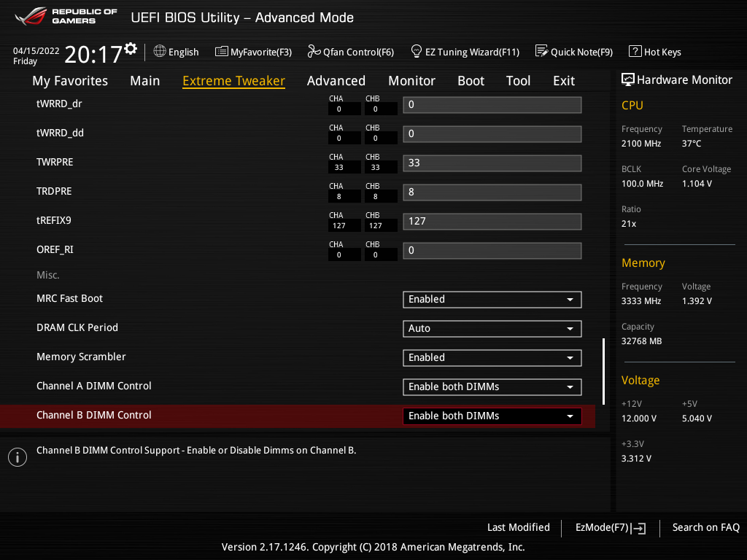This screenshot has width=747, height=560.
Task: Open Search on FAQ link
Action: tap(705, 527)
